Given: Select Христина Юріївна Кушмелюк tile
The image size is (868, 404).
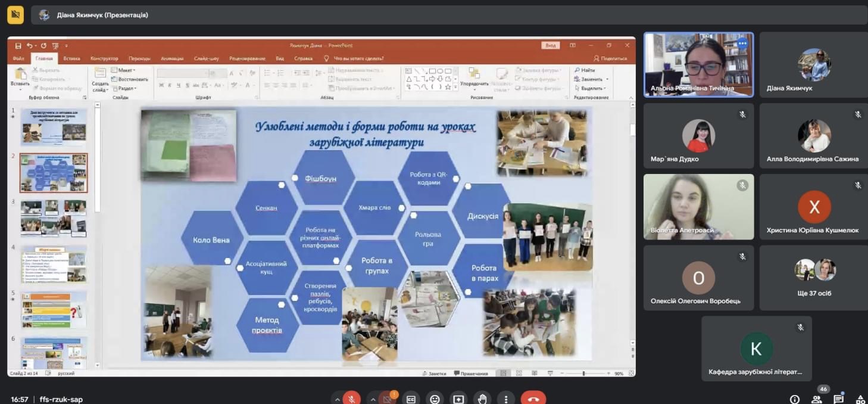Looking at the screenshot, I should tap(814, 206).
